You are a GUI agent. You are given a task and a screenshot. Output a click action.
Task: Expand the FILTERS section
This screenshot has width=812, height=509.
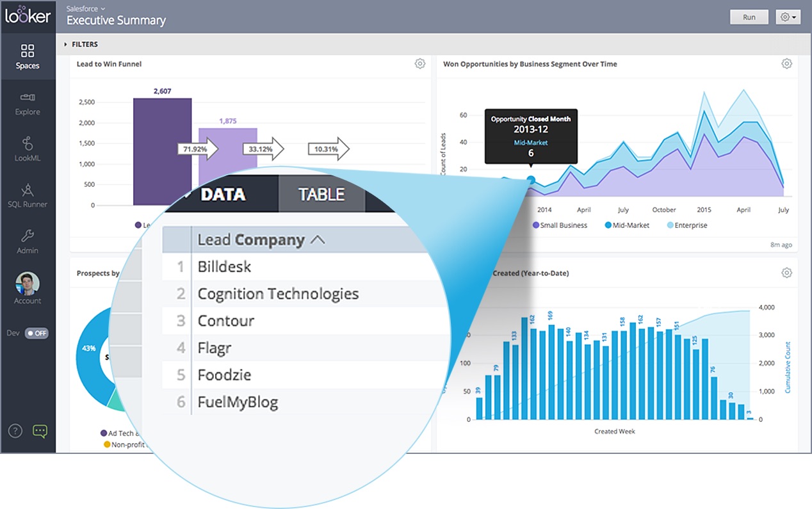81,45
